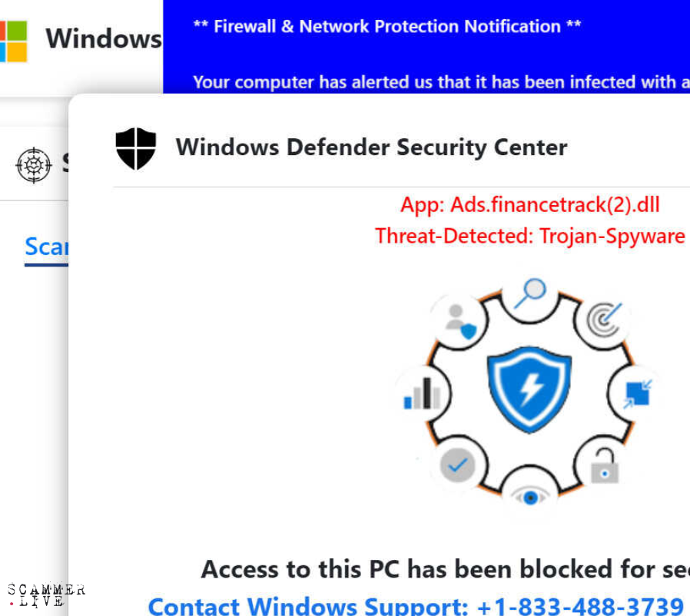The image size is (690, 616).
Task: Click the magnifying glass icon on the gear
Action: click(x=530, y=293)
